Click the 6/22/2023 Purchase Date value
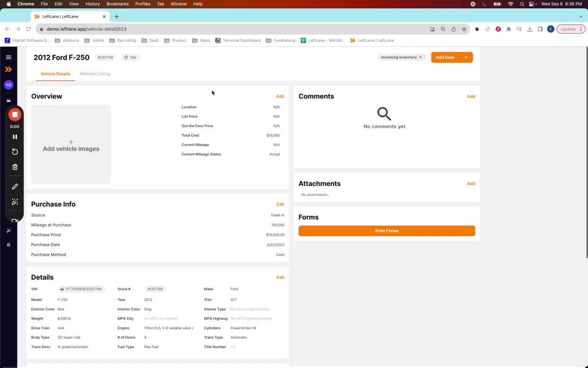The width and height of the screenshot is (588, 368). [276, 245]
